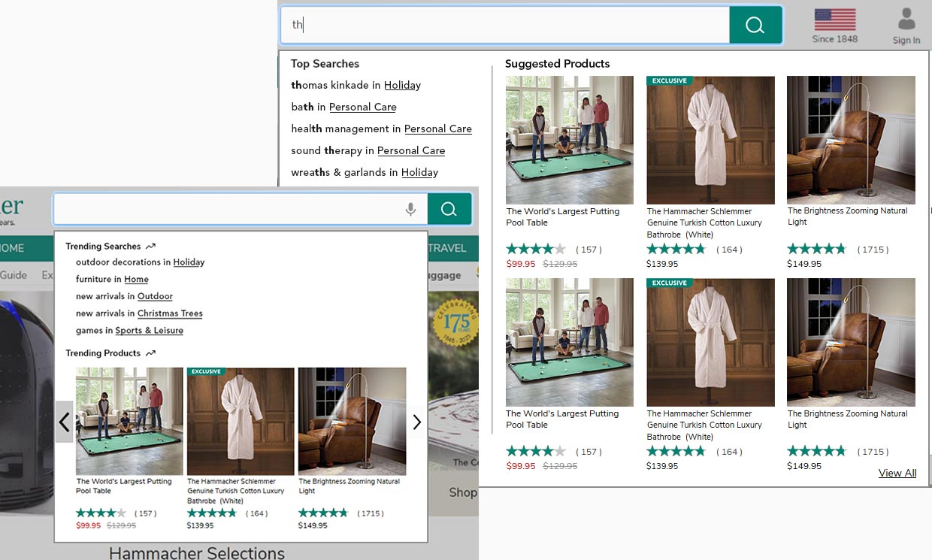Click the View All link
932x560 pixels.
(x=897, y=473)
